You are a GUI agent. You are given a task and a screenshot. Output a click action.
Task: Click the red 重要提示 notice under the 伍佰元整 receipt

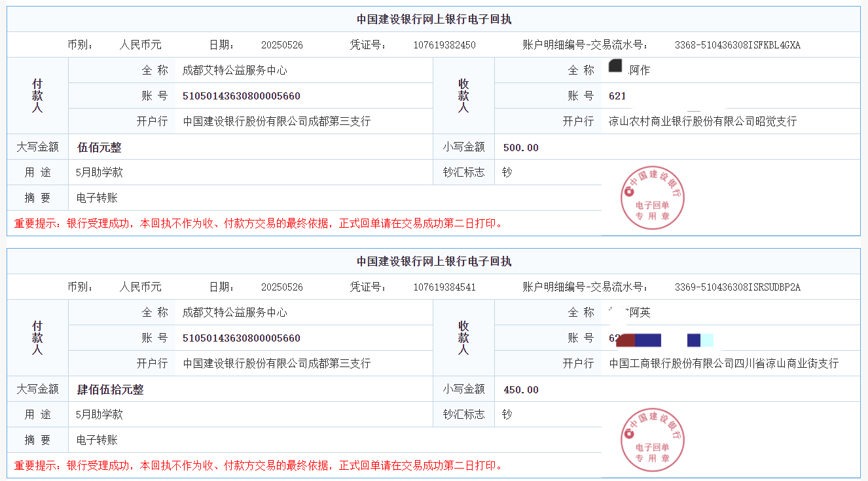click(260, 224)
